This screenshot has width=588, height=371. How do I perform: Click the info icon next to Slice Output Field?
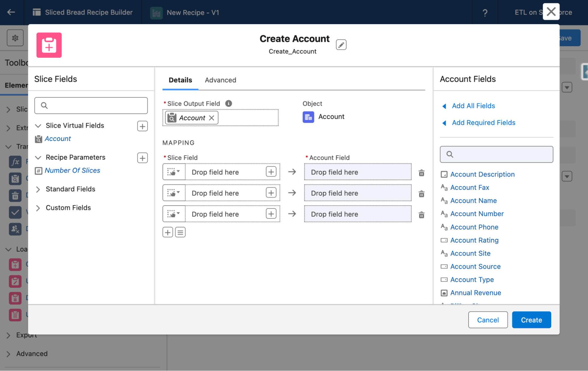point(229,103)
